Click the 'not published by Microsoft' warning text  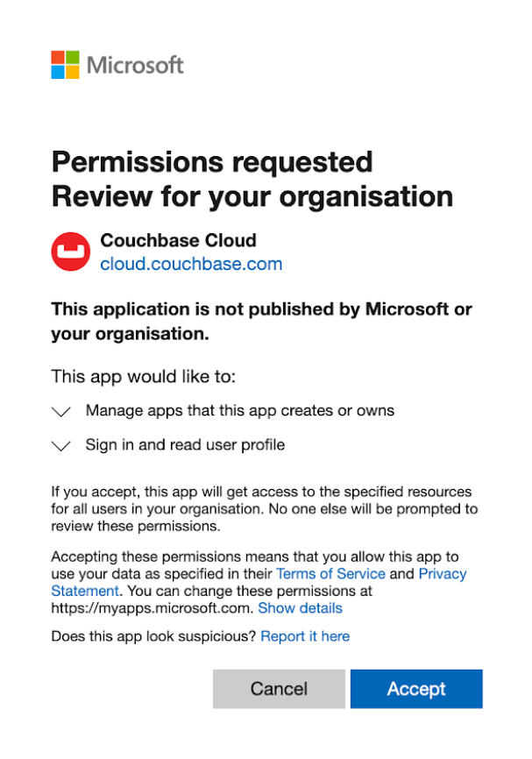click(261, 321)
